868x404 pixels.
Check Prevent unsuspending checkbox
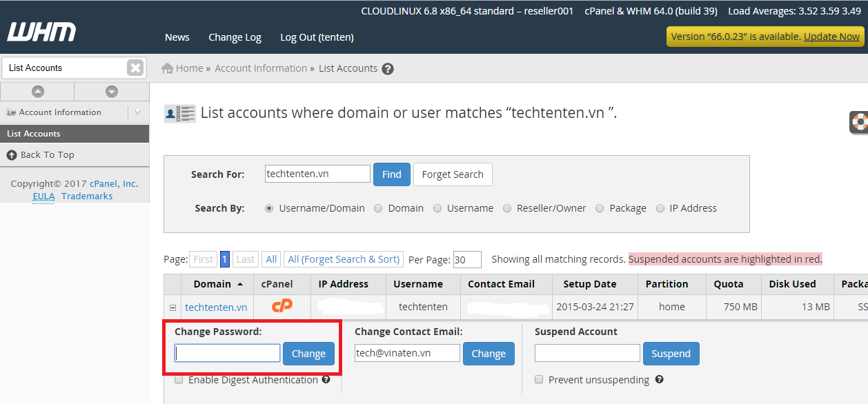[539, 379]
